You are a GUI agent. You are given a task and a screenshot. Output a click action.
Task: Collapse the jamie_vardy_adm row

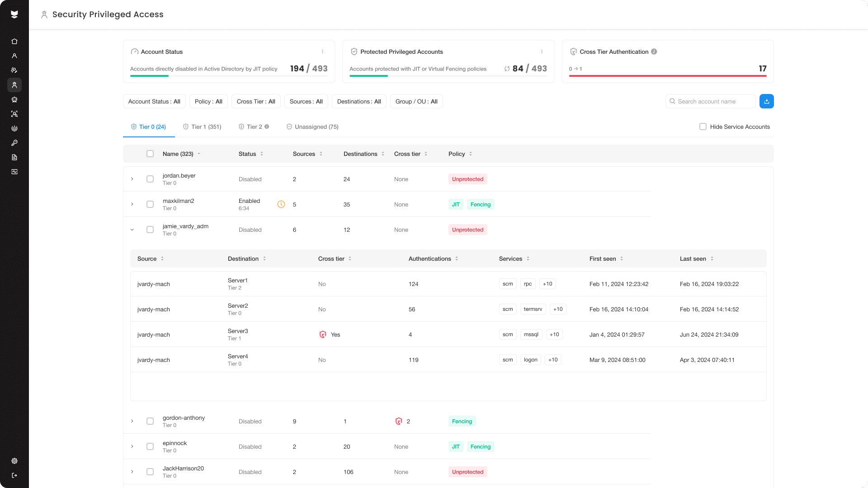132,230
